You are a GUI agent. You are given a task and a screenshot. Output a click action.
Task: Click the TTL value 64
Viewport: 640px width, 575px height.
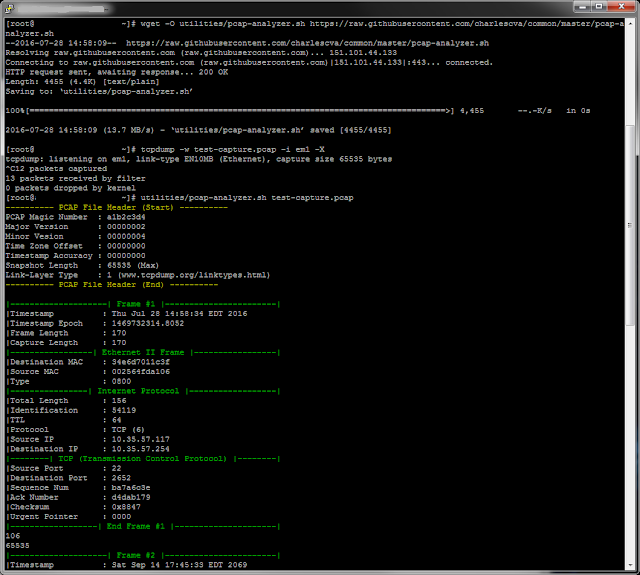pos(116,420)
